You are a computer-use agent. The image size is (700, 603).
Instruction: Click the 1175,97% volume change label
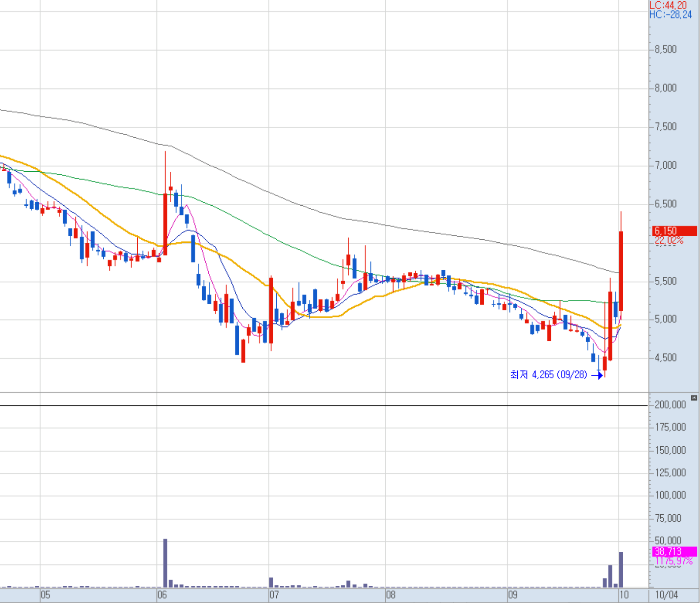[x=674, y=561]
